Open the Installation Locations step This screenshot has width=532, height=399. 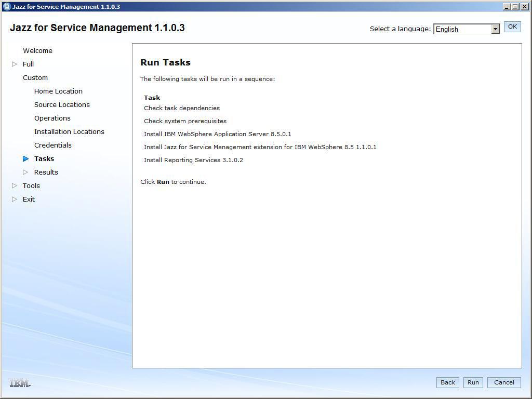pos(69,131)
